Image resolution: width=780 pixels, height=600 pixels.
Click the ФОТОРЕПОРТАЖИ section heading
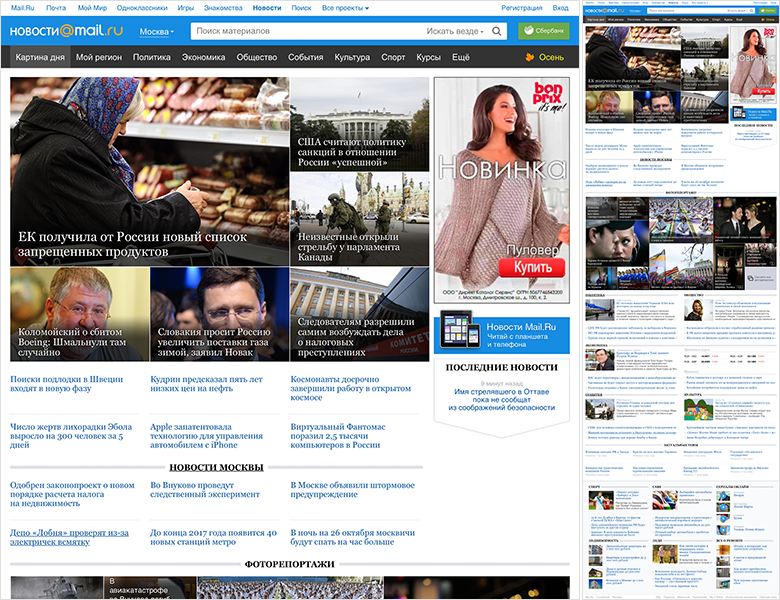tap(289, 564)
